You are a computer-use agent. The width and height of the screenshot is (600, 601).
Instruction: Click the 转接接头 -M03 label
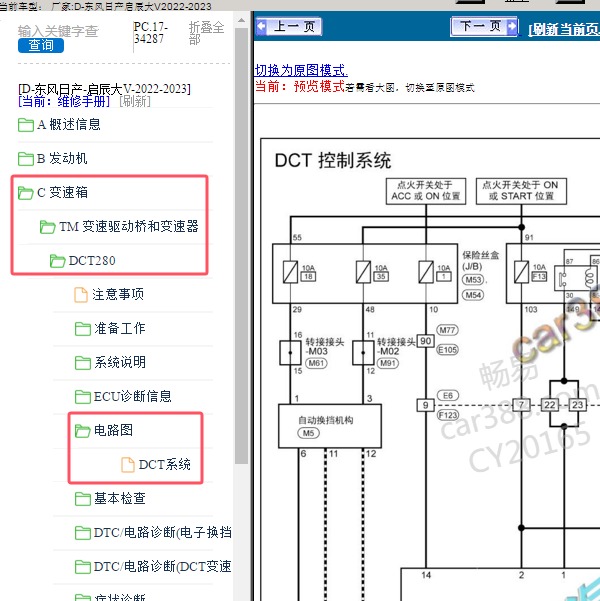(324, 346)
